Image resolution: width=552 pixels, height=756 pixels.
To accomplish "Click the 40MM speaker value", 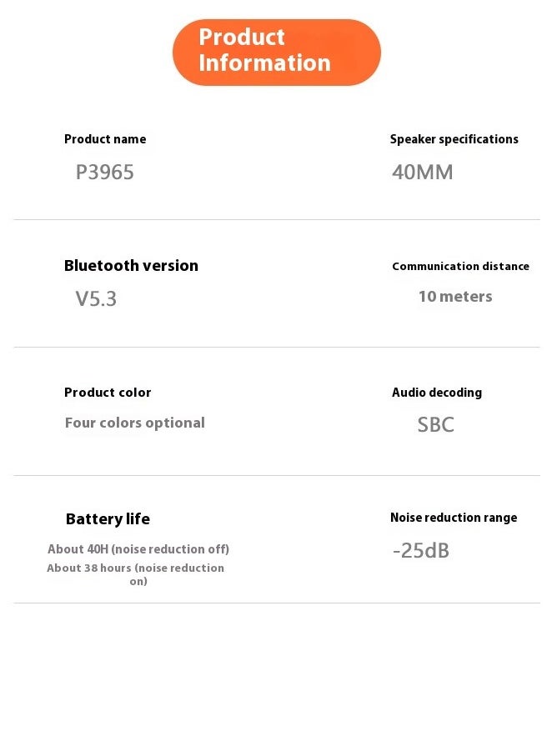I will [423, 173].
